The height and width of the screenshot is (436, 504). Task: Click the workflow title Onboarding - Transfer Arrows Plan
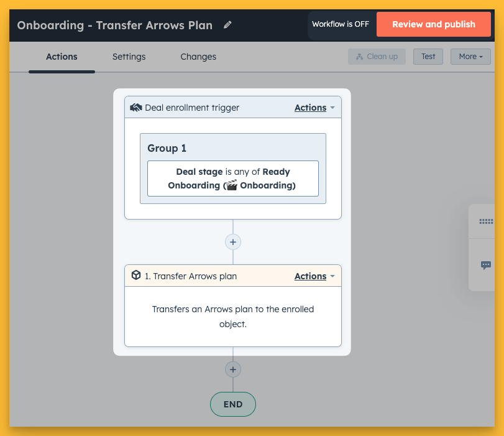pos(115,26)
